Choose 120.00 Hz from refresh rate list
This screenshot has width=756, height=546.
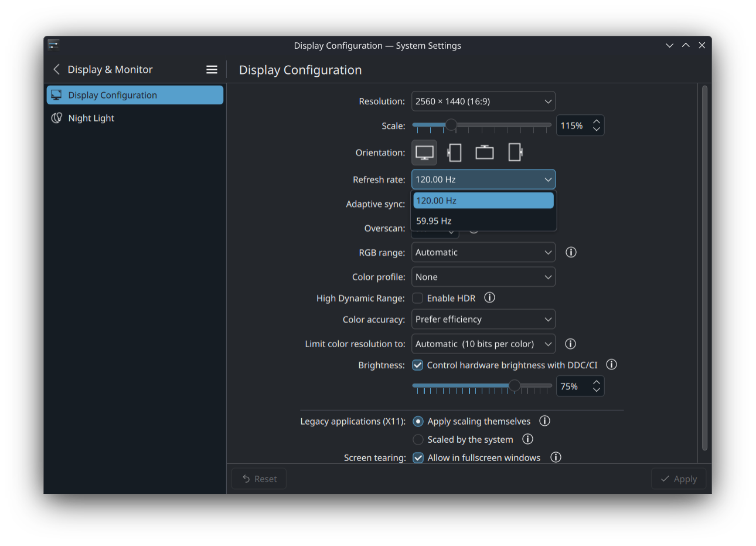(483, 201)
